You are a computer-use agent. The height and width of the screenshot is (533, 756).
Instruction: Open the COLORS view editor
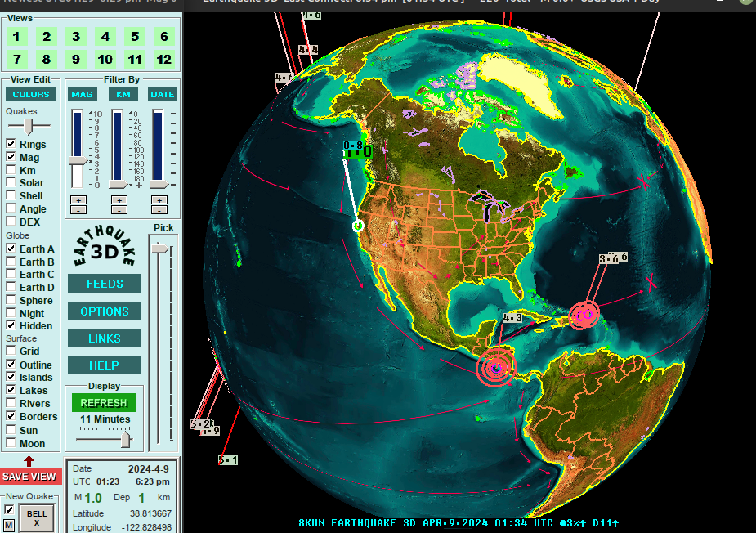[31, 95]
